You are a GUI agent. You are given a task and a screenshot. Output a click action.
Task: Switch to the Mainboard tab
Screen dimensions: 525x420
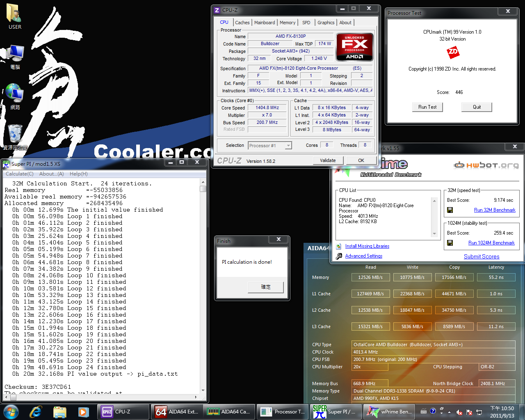[x=265, y=23]
